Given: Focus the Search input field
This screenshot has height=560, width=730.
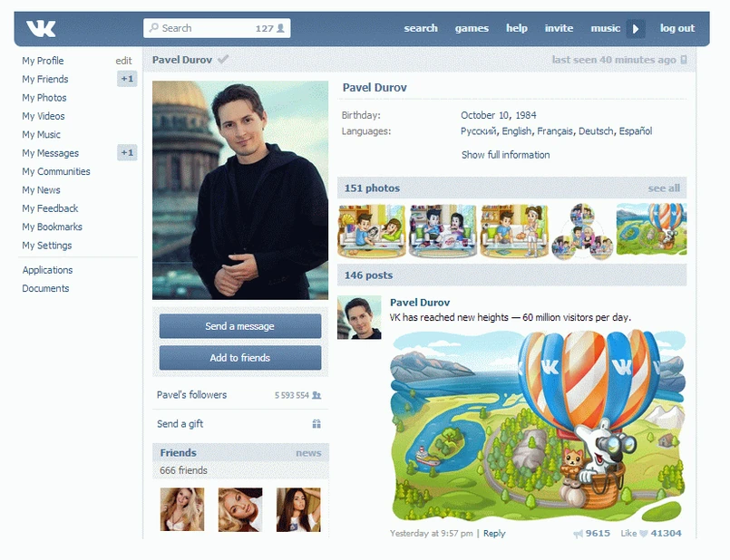Looking at the screenshot, I should point(217,28).
